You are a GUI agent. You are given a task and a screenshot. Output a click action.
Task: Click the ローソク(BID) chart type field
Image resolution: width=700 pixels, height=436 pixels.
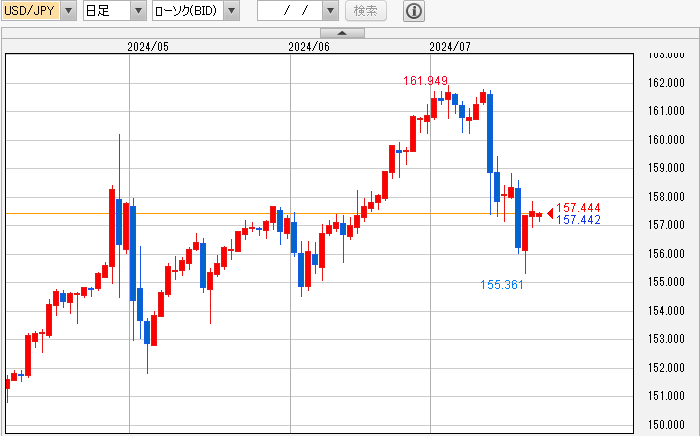188,11
